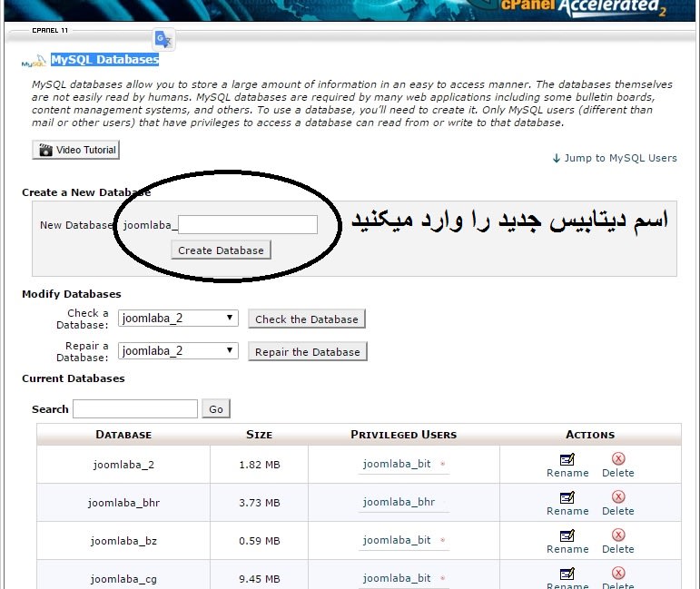The width and height of the screenshot is (700, 589).
Task: Focus the Current Databases search field
Action: 135,408
